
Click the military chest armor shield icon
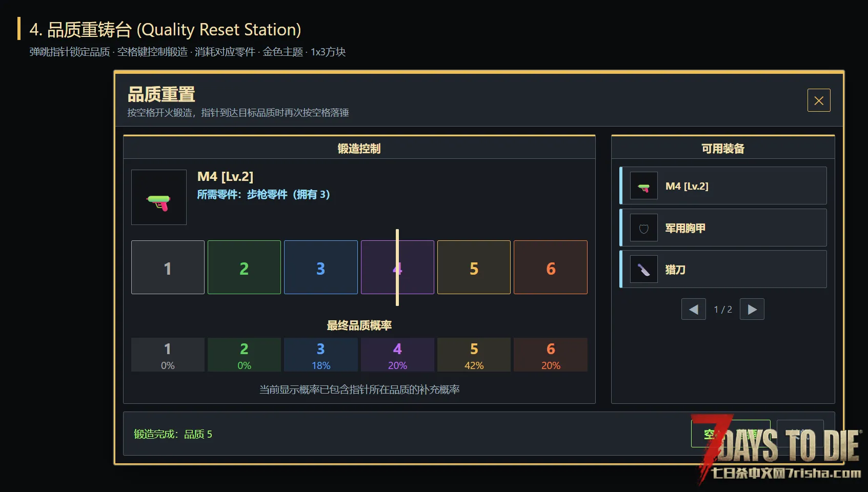pos(643,228)
